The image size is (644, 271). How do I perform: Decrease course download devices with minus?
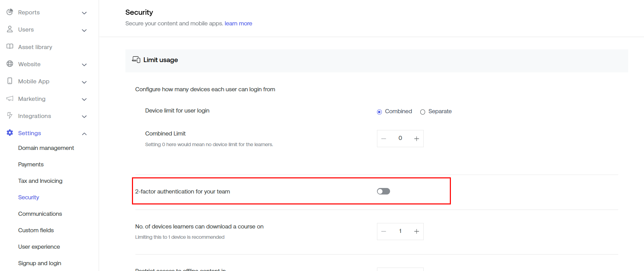click(384, 232)
